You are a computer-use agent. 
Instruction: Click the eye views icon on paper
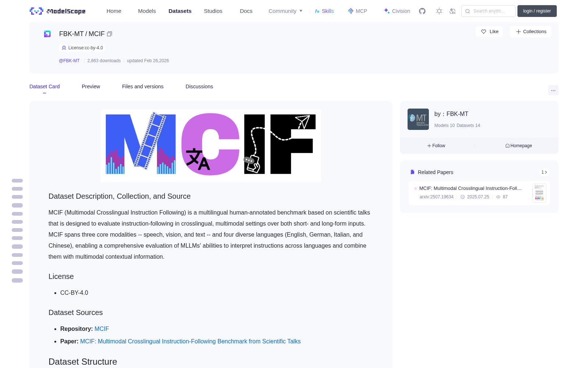(x=498, y=197)
